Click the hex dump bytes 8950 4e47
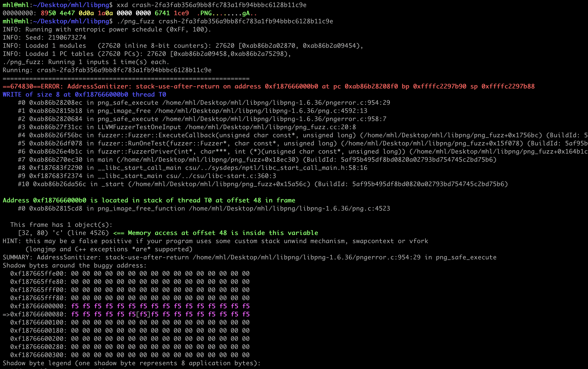This screenshot has height=369, width=588. coord(58,13)
